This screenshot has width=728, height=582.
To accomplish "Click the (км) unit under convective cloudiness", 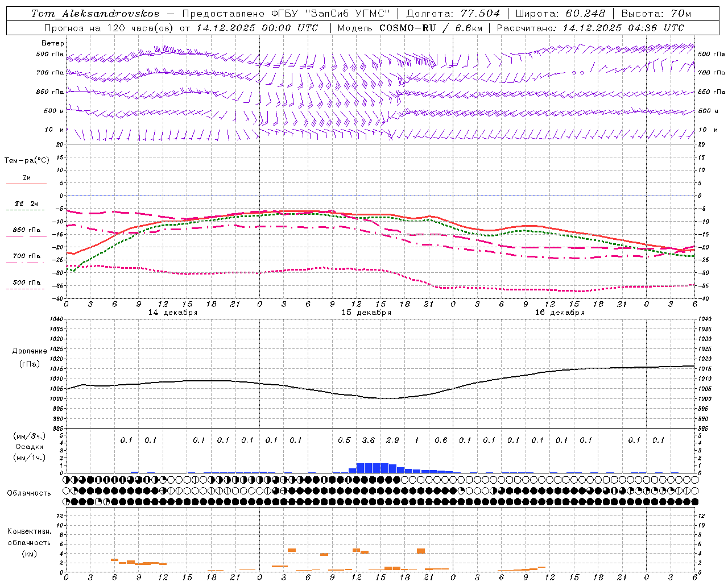I will pyautogui.click(x=29, y=553).
